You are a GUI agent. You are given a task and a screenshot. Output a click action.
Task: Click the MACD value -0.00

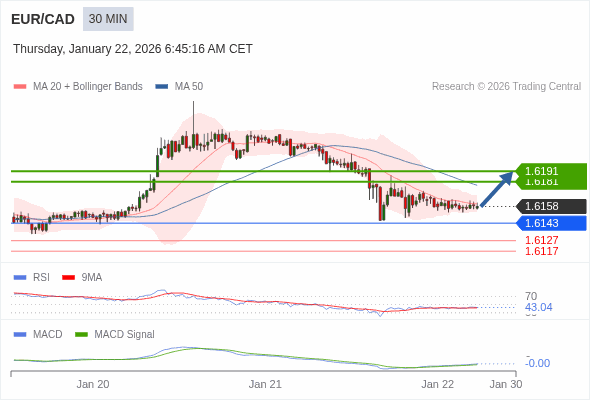pos(538,363)
